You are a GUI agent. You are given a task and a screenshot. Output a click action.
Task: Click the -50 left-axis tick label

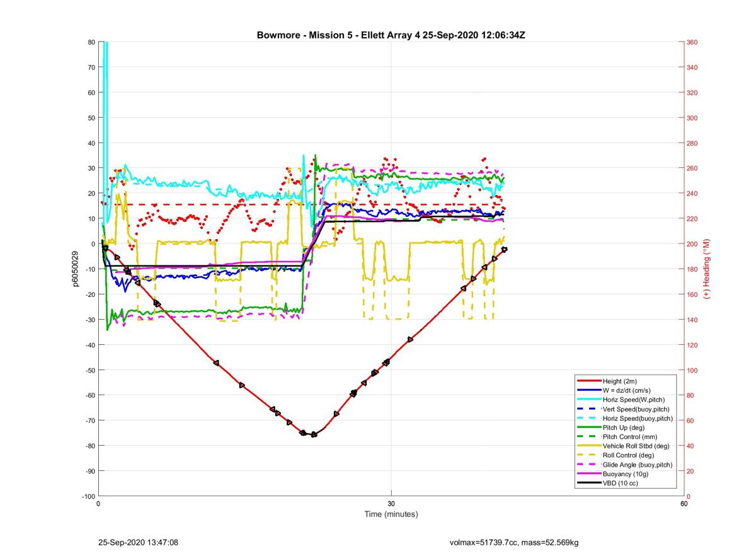click(x=89, y=370)
